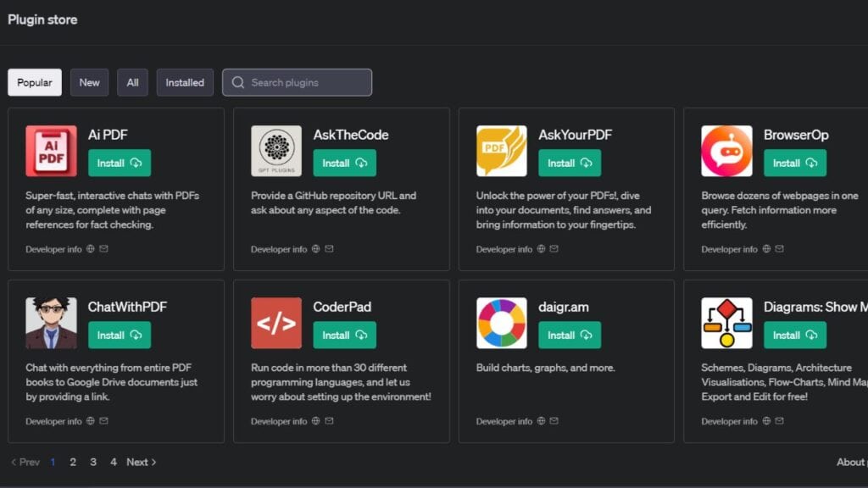Viewport: 868px width, 488px height.
Task: Open CoderPad developer website globe icon
Action: point(315,421)
